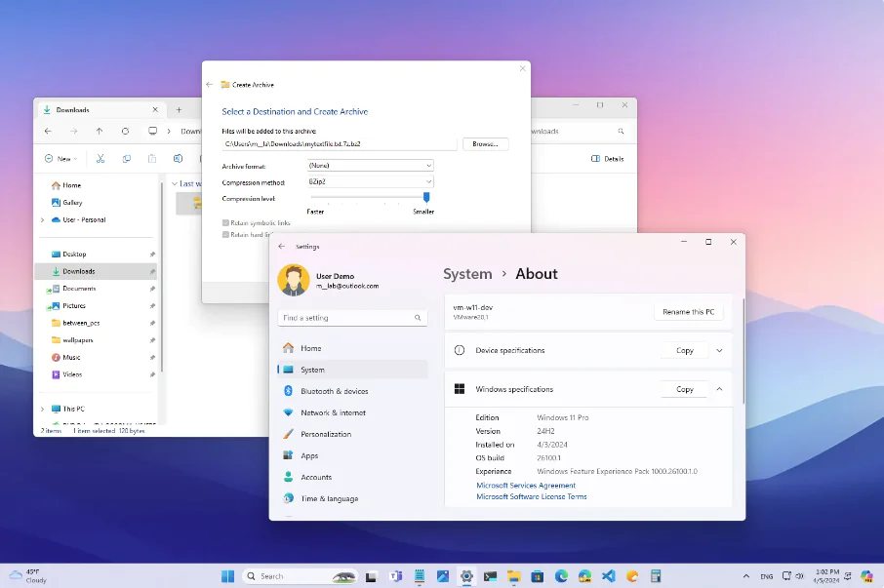This screenshot has width=884, height=588.
Task: Click the Compression level slider handle
Action: (425, 198)
